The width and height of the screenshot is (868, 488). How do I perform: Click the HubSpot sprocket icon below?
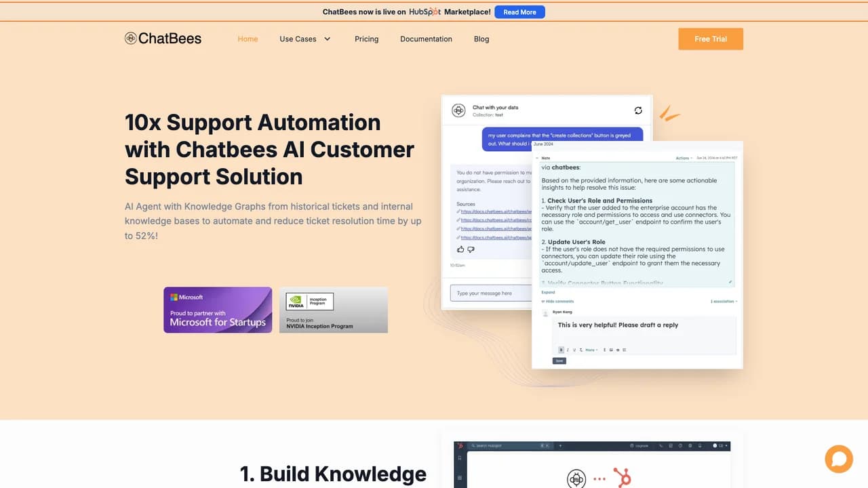(x=622, y=478)
